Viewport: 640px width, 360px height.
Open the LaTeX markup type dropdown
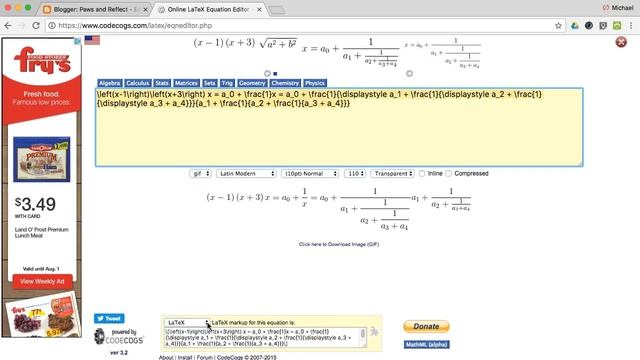click(x=187, y=322)
